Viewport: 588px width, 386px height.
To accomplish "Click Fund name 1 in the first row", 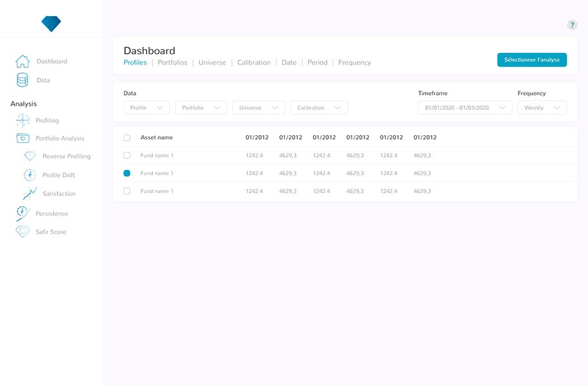I will (157, 155).
